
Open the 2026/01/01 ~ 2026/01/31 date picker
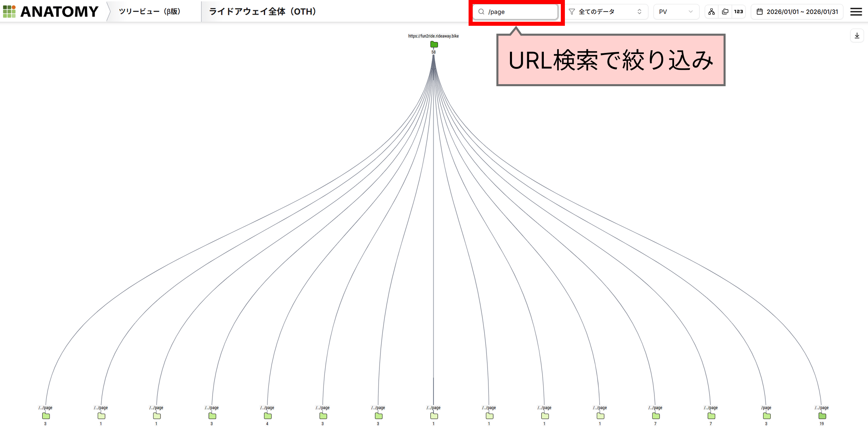click(802, 12)
